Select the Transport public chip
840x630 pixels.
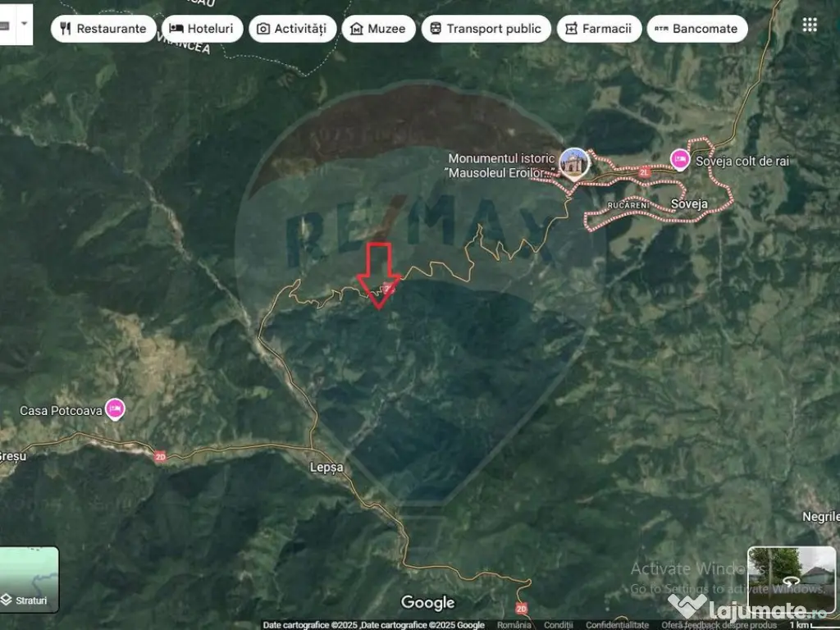[486, 29]
